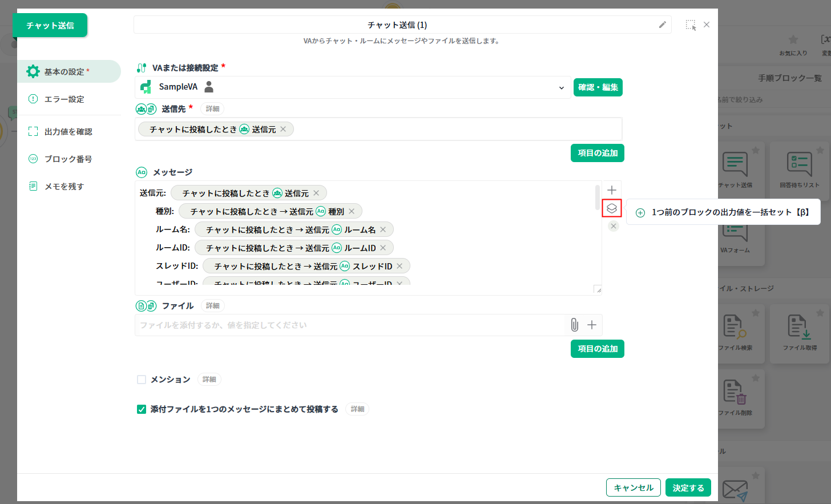Click the plus icon beside message field

point(612,190)
